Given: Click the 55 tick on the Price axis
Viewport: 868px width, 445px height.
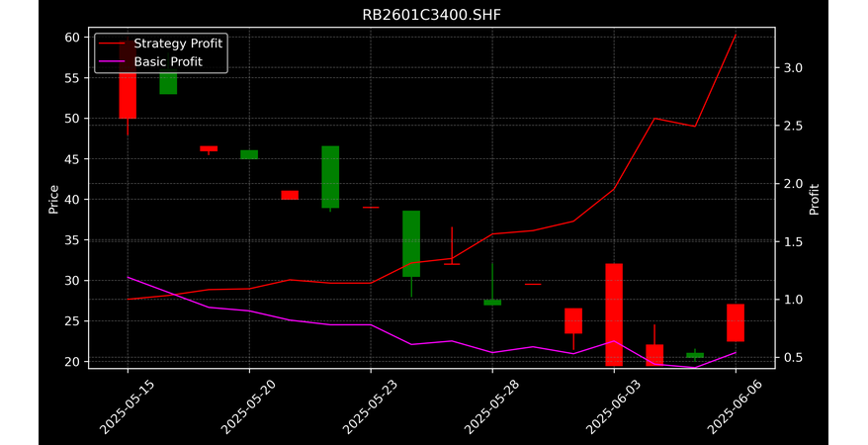Looking at the screenshot, I should click(74, 78).
